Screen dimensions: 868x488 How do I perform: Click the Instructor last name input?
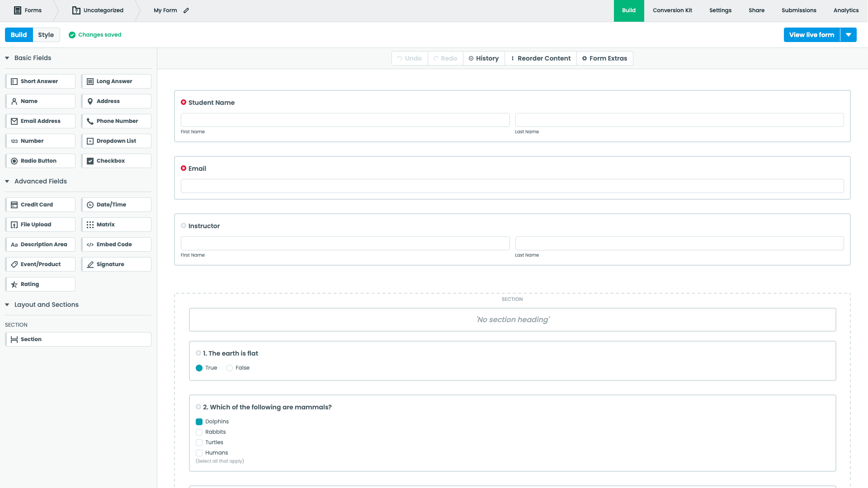pos(679,244)
